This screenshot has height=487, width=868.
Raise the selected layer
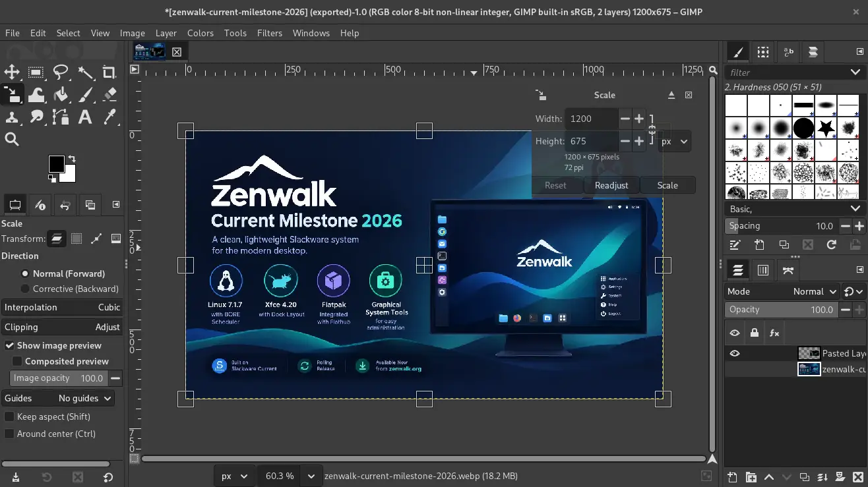(x=768, y=477)
